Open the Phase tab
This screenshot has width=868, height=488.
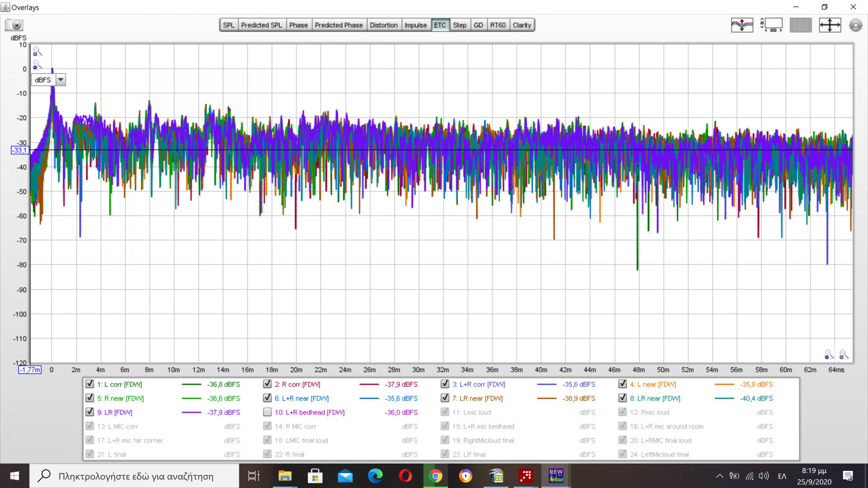coord(298,25)
